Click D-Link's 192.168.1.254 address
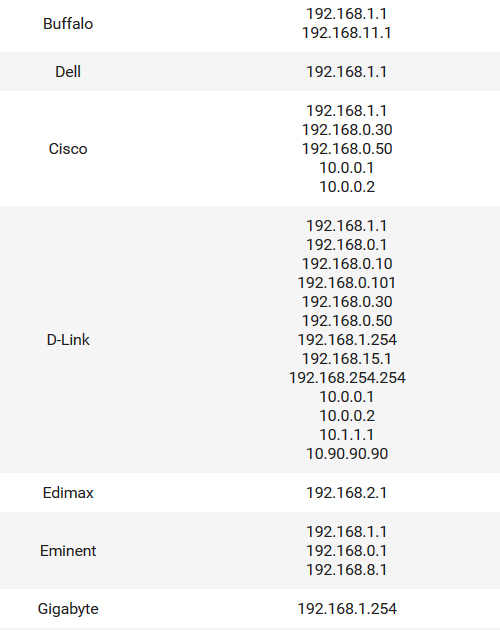 (347, 340)
